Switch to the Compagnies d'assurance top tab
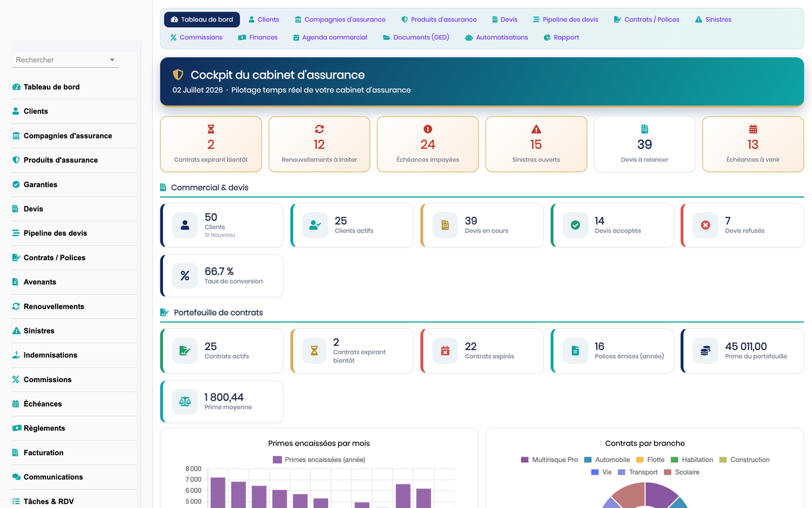The width and height of the screenshot is (812, 508). tap(340, 20)
